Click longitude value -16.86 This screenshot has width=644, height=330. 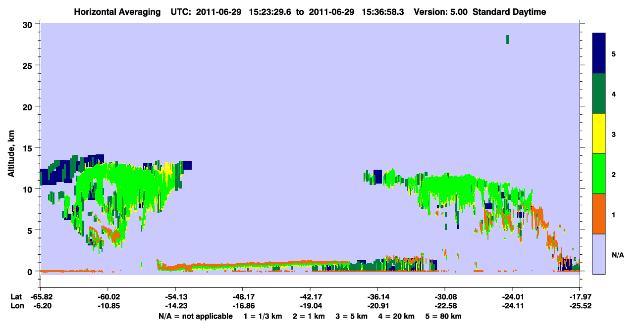click(x=243, y=306)
